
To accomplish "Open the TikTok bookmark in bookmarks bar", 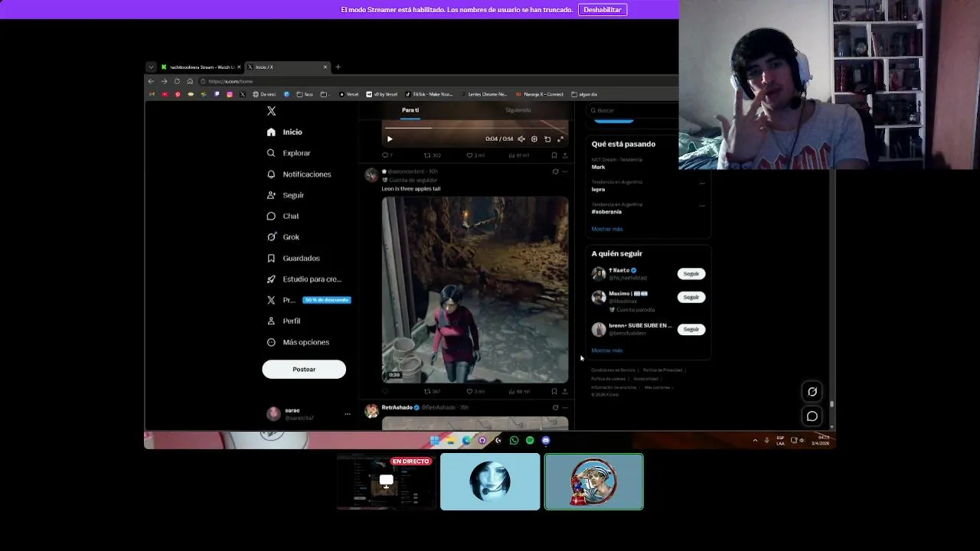I will coord(430,94).
